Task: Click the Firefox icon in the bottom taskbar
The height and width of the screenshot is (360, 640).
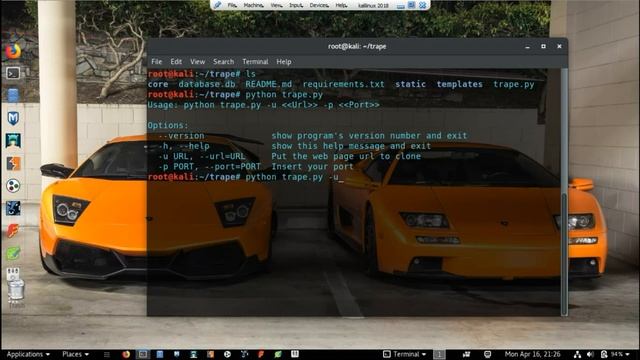Action: coord(126,354)
